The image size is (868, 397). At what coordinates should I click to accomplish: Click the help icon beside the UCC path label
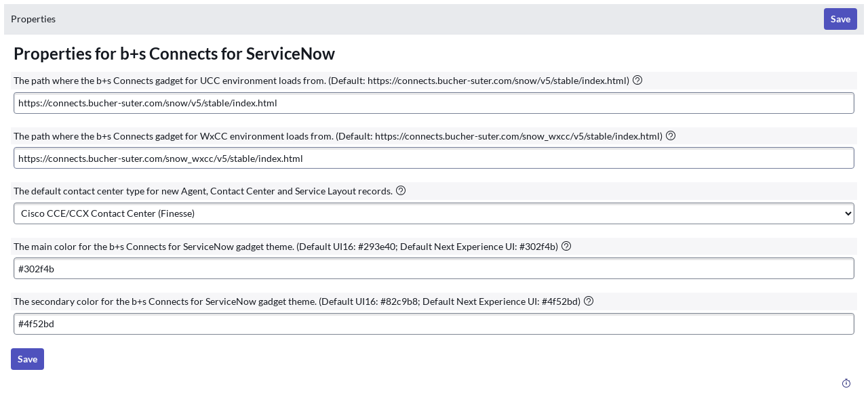click(x=637, y=80)
